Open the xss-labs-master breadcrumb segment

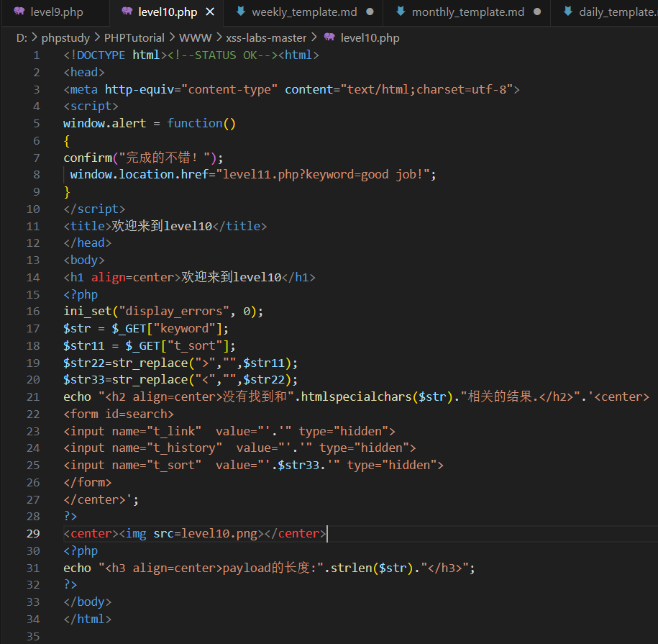click(x=266, y=38)
